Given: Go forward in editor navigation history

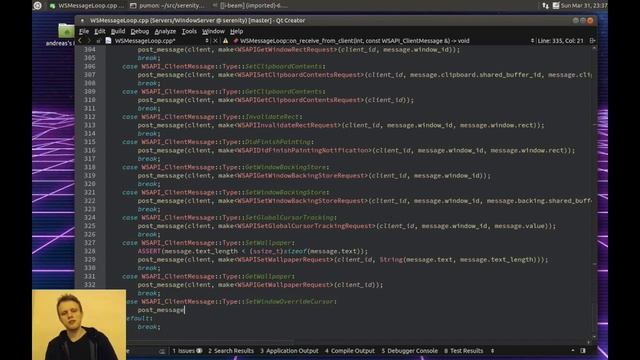Looking at the screenshot, I should 89,41.
